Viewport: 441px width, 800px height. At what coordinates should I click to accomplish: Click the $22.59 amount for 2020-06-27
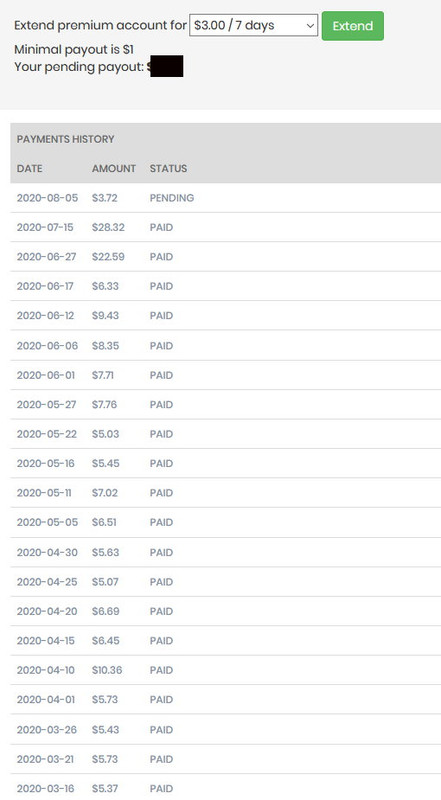[108, 257]
